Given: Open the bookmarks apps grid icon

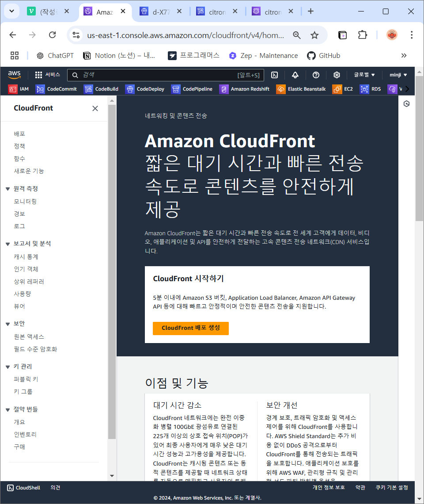Looking at the screenshot, I should click(x=15, y=56).
